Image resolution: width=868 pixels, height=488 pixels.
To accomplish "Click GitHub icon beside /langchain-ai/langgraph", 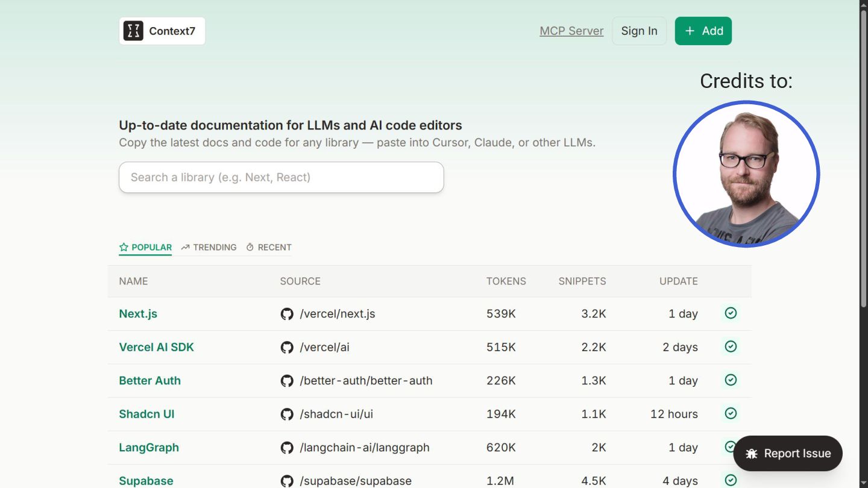I will [x=287, y=448].
